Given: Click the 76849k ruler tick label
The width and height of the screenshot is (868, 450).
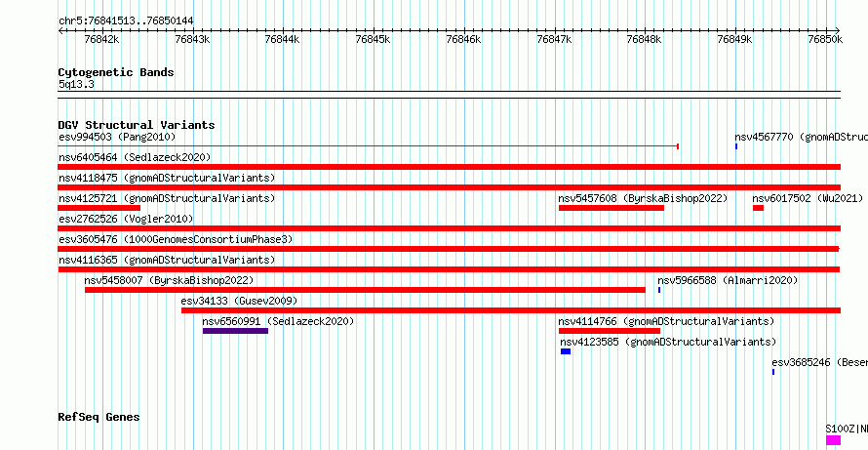Looking at the screenshot, I should [x=734, y=39].
